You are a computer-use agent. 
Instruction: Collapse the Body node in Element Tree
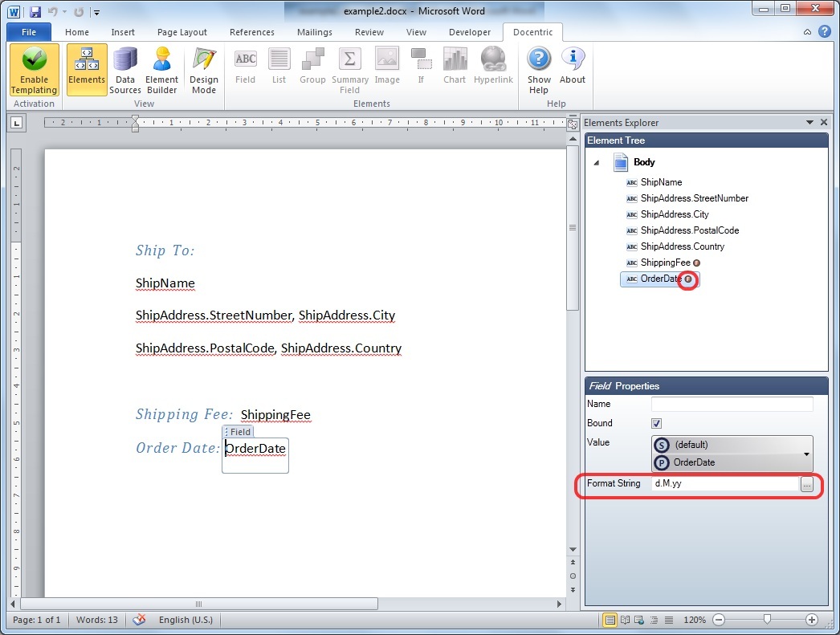[x=597, y=162]
